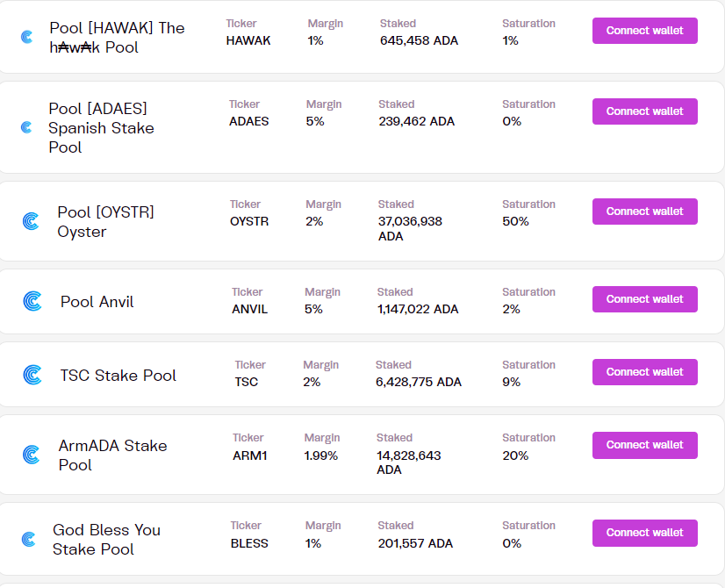The width and height of the screenshot is (725, 588).
Task: Open the Pool [HAWAK] The hawak Pool name
Action: pyautogui.click(x=117, y=37)
